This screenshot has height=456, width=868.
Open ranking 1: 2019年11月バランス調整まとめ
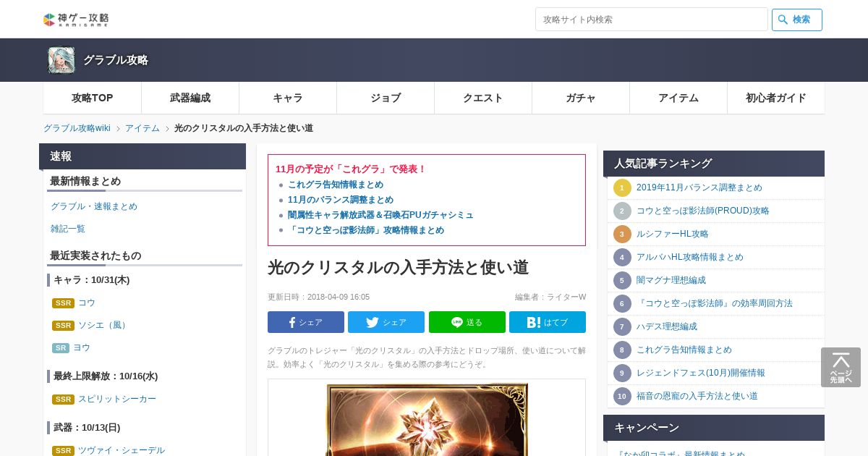(699, 187)
